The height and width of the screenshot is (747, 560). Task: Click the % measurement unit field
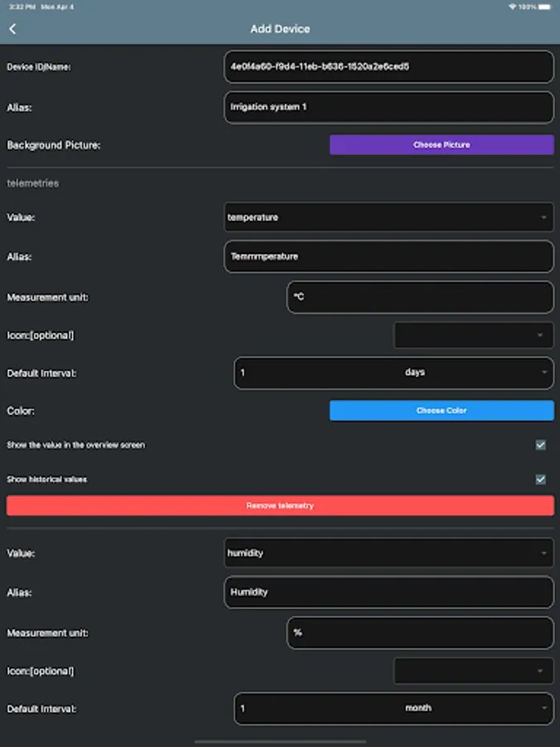(x=420, y=632)
